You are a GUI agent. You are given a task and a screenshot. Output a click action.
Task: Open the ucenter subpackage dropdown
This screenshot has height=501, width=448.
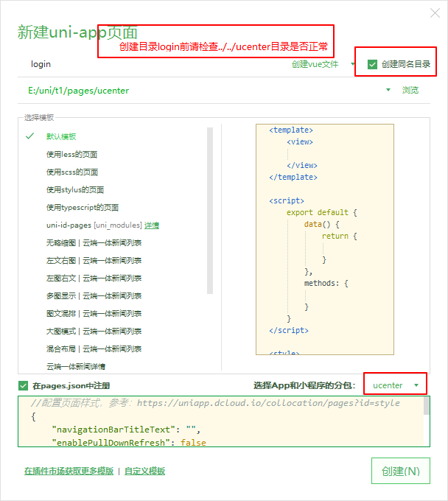[395, 385]
